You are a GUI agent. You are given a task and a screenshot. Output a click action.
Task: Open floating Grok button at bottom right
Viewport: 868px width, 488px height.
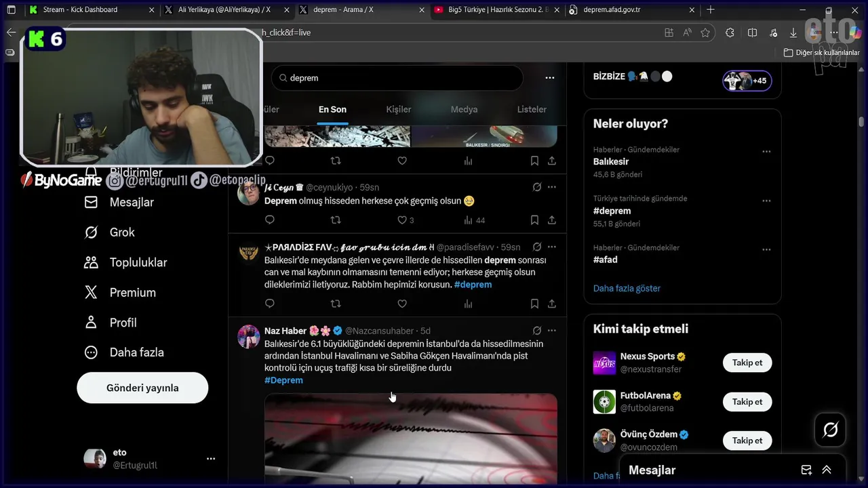pos(830,430)
